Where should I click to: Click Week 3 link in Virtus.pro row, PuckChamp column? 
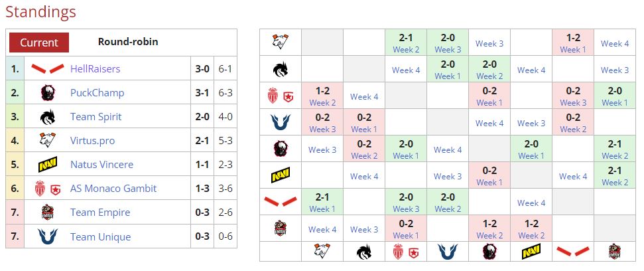pyautogui.click(x=489, y=44)
